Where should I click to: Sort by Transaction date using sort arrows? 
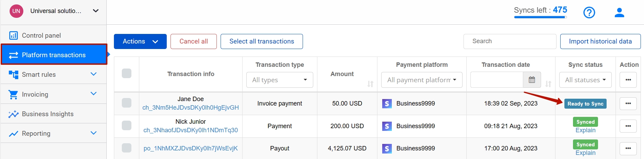[548, 84]
